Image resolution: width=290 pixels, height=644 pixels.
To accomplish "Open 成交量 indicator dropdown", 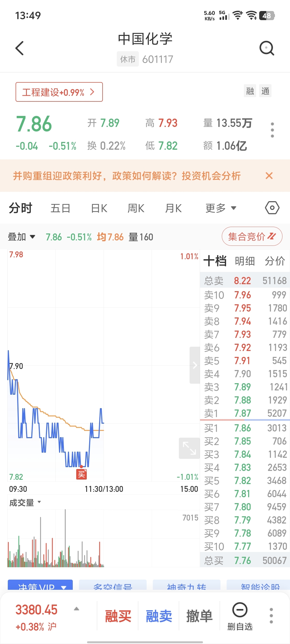I will [x=25, y=503].
